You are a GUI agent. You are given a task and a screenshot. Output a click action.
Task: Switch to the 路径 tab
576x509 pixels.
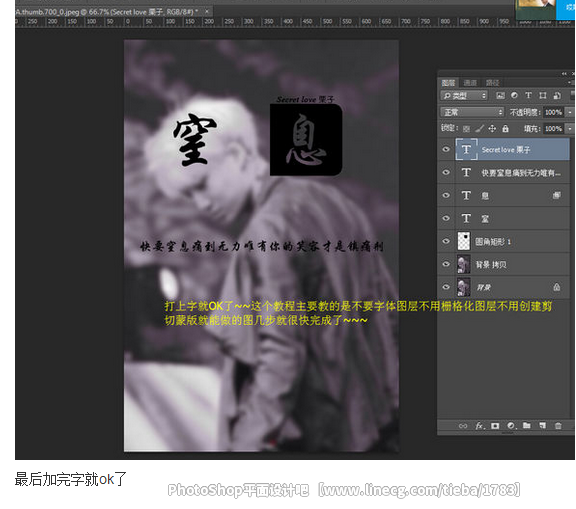pyautogui.click(x=492, y=83)
